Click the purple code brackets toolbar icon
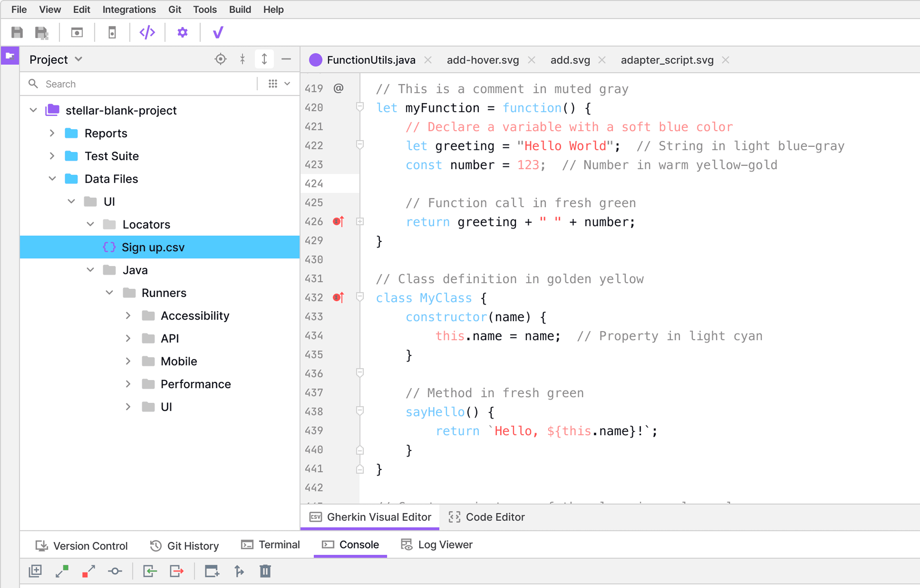Image resolution: width=920 pixels, height=588 pixels. tap(147, 33)
